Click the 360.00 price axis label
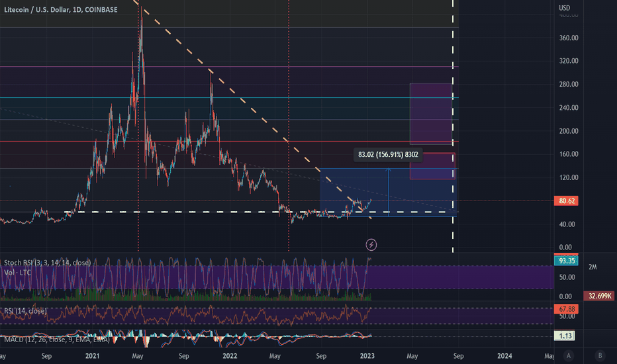 (569, 38)
